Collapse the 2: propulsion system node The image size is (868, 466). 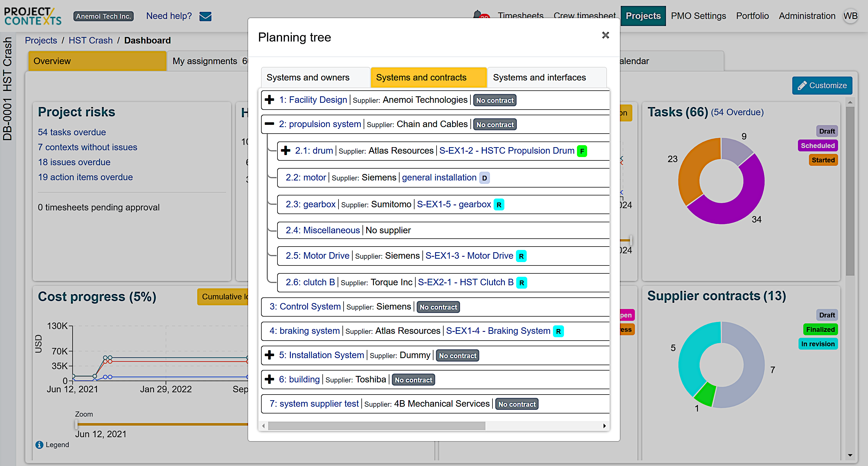click(x=269, y=124)
